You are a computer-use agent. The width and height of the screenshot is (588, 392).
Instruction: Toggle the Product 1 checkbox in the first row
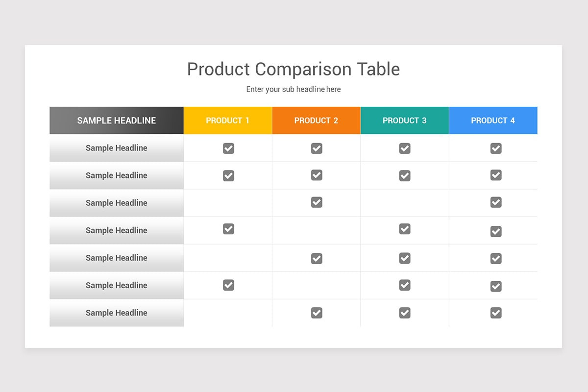[x=228, y=148]
